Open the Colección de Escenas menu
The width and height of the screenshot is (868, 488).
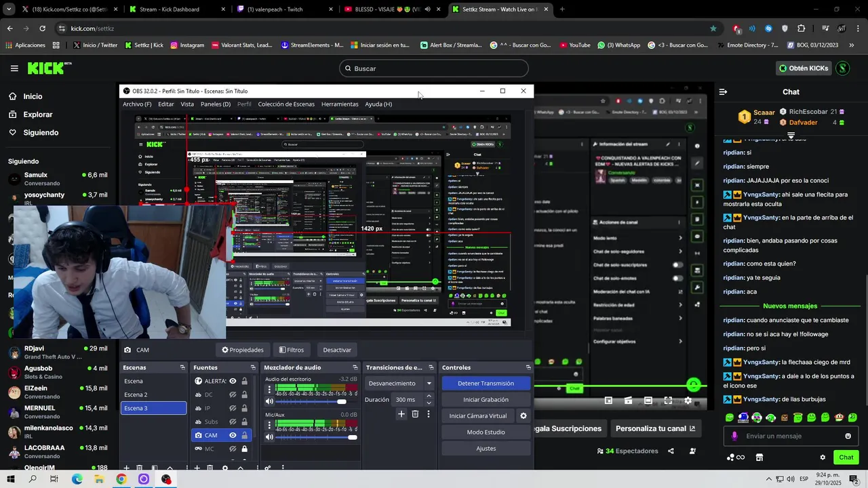tap(286, 104)
